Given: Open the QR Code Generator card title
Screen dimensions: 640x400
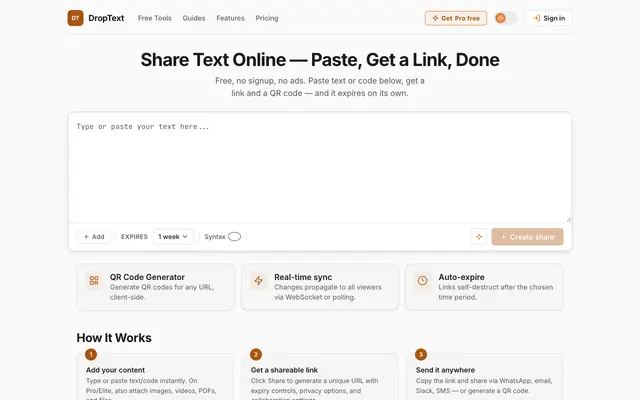Looking at the screenshot, I should coord(147,277).
